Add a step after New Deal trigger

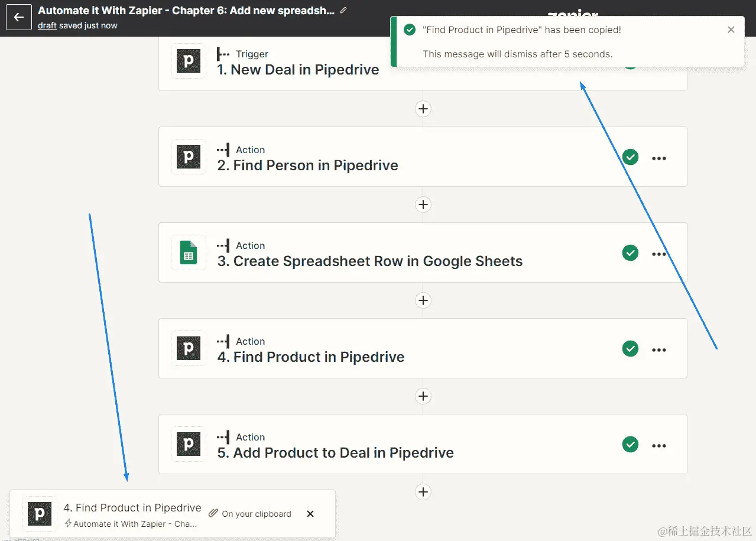pos(423,109)
